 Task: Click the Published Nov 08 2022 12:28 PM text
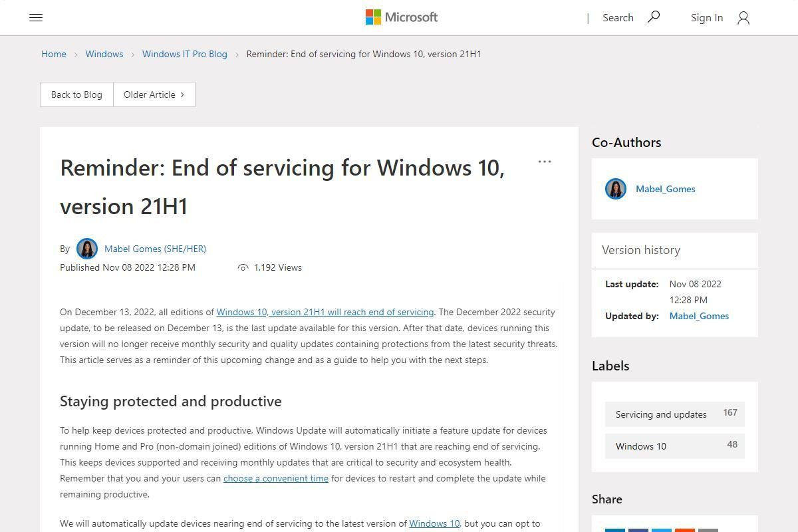128,267
